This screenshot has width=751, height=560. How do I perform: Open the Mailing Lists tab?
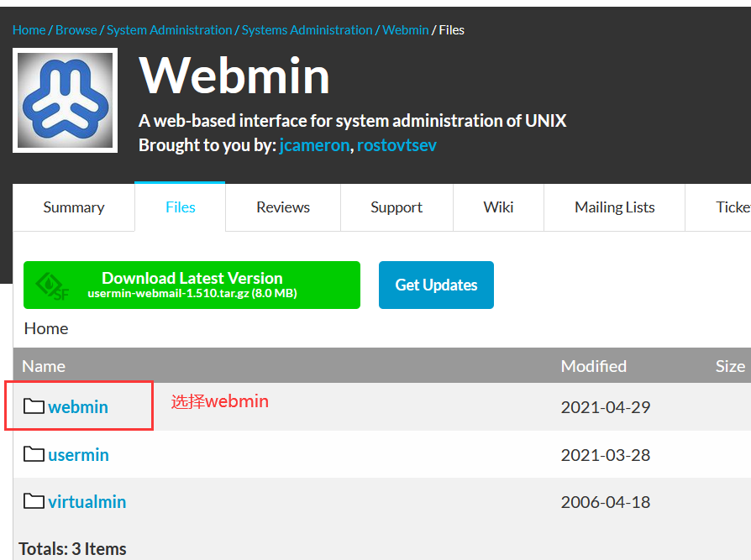[x=615, y=207]
